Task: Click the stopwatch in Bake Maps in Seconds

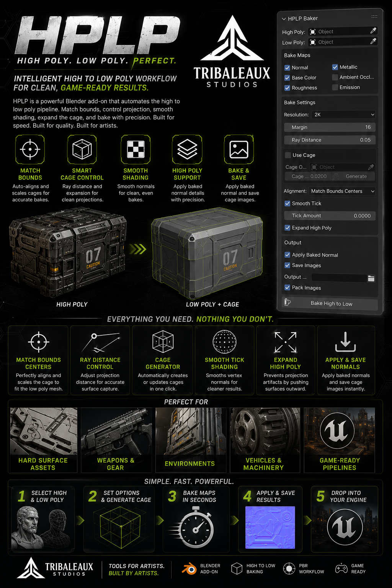Action: 196,527
